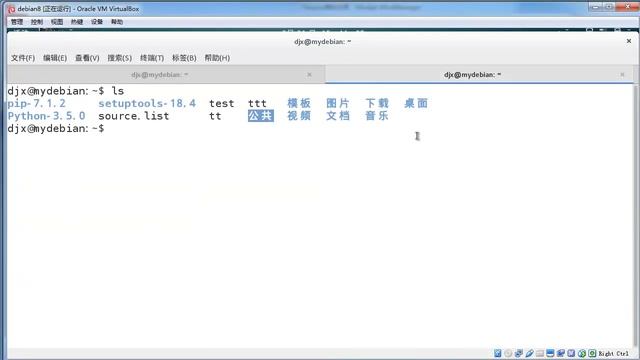Image resolution: width=640 pixels, height=360 pixels.
Task: Open the terminal 查看(V) menu
Action: pos(87,58)
